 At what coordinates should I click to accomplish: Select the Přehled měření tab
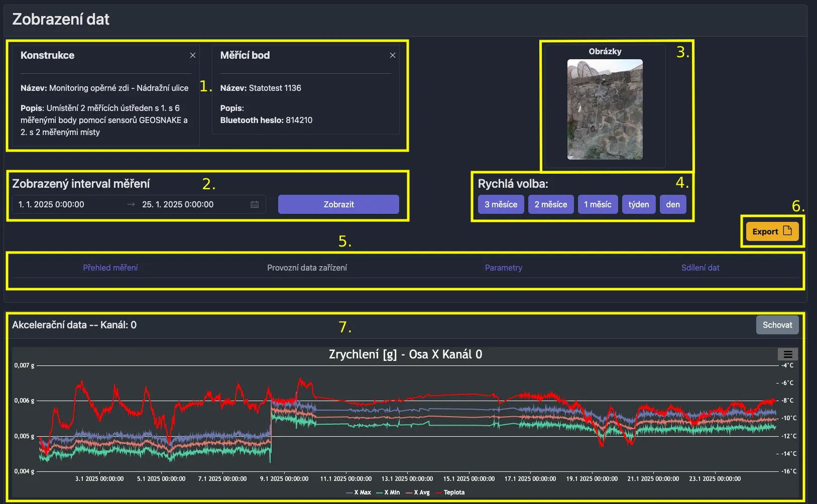110,268
